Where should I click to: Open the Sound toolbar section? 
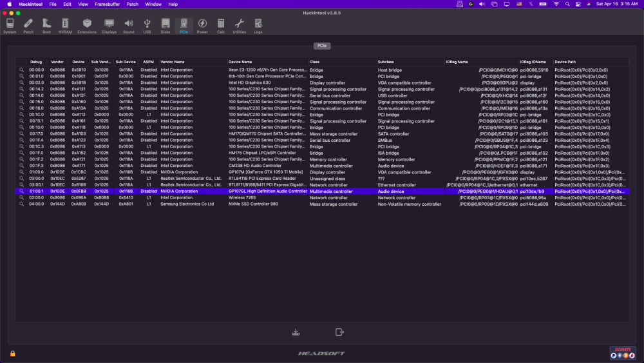(x=129, y=26)
